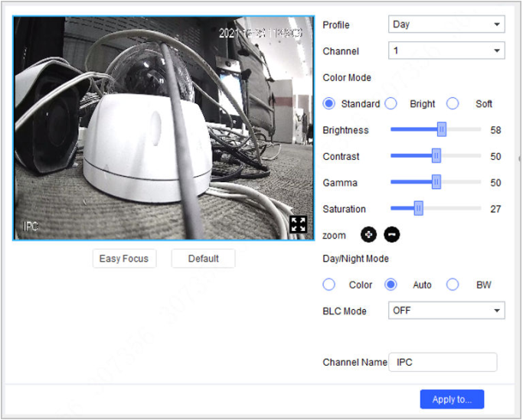Click the Easy Focus button

[124, 259]
